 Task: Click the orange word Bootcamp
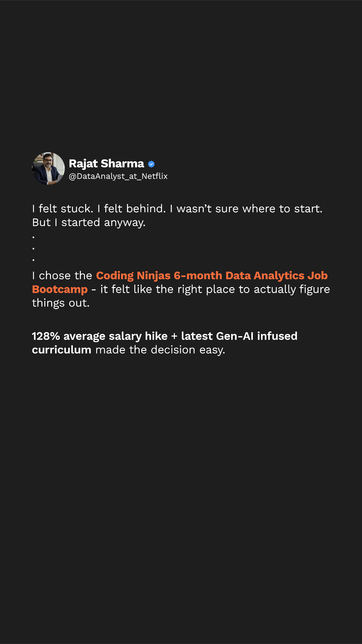point(60,289)
